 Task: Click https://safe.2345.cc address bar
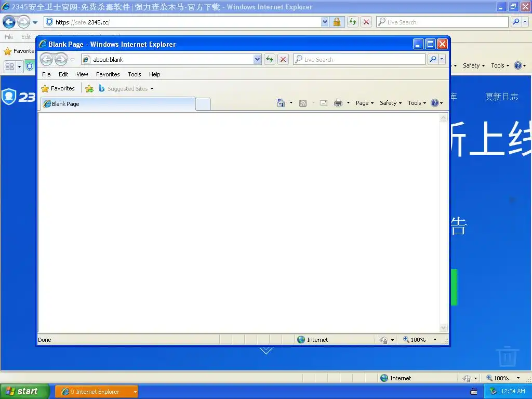pos(183,22)
